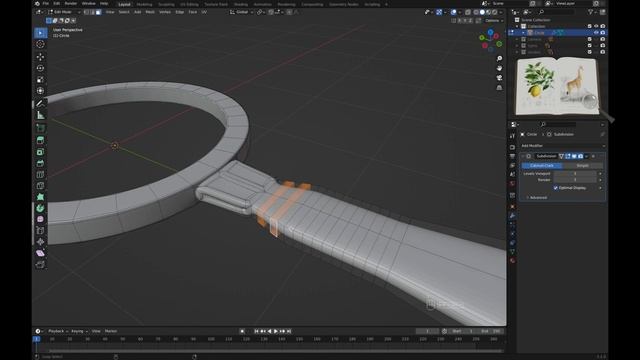Open the Mesh menu in viewport header

tap(150, 12)
